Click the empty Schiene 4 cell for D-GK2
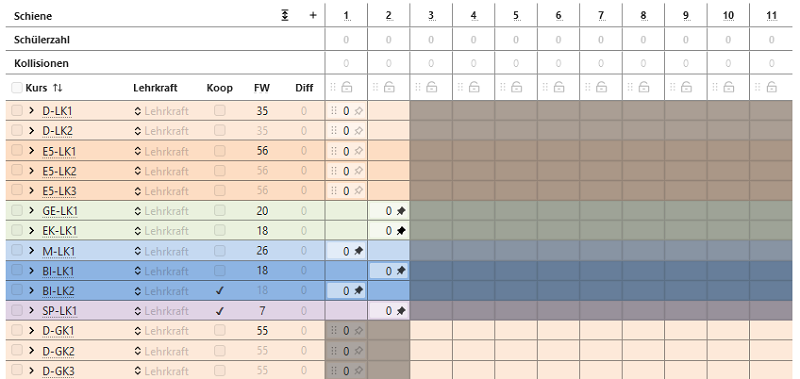The width and height of the screenshot is (800, 379). (473, 350)
